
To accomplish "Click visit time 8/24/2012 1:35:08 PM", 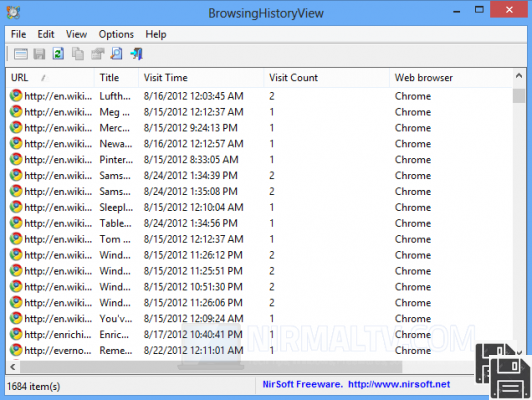I will pos(190,191).
